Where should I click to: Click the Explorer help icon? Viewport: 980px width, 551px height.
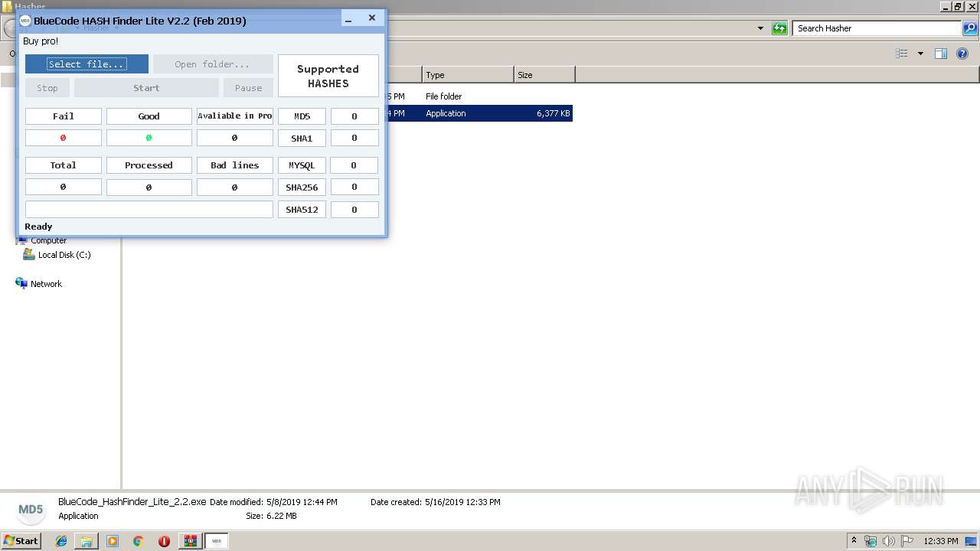pyautogui.click(x=962, y=54)
